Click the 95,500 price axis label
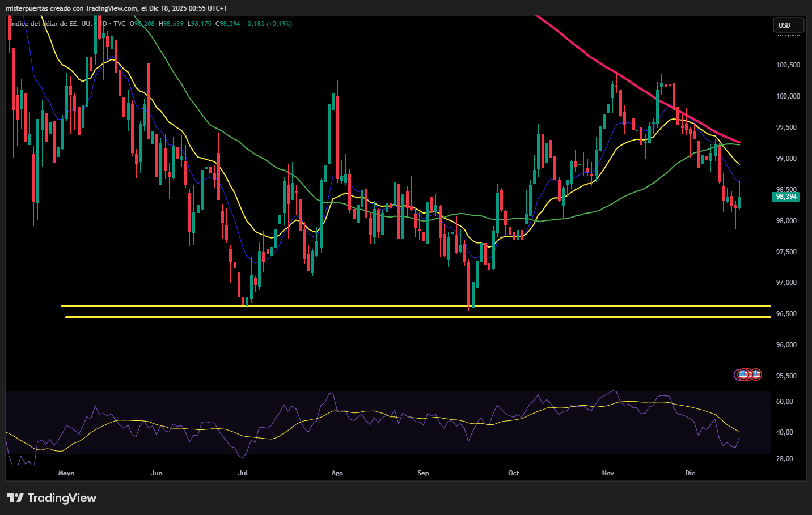Viewport: 812px width, 515px height. pos(786,376)
